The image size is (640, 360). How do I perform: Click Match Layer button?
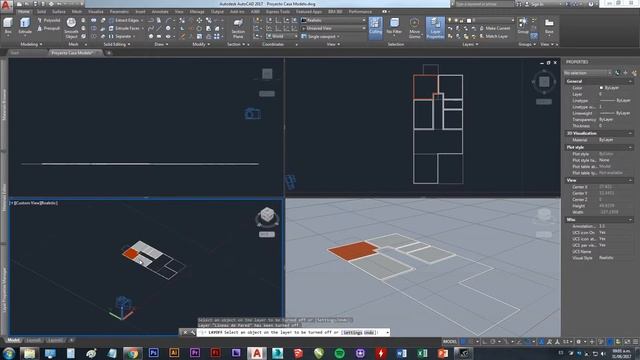493,36
